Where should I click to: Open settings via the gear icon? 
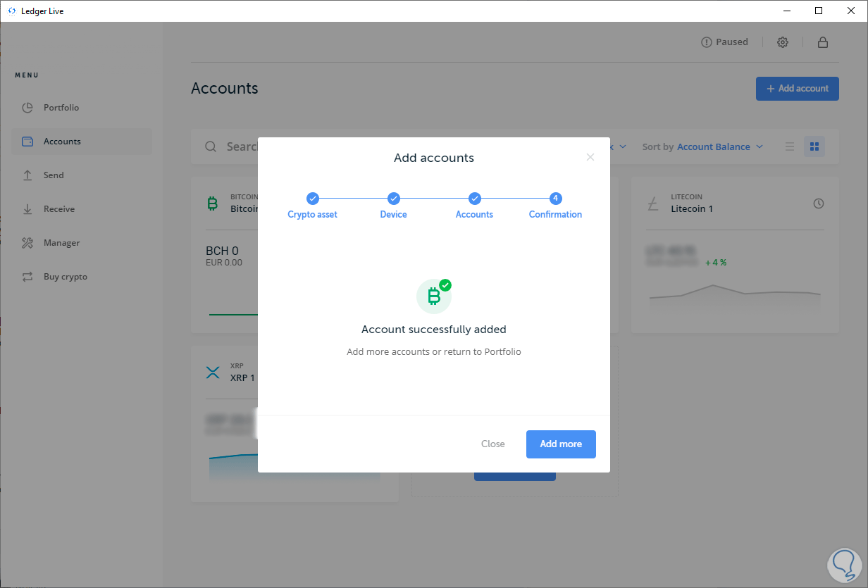783,42
